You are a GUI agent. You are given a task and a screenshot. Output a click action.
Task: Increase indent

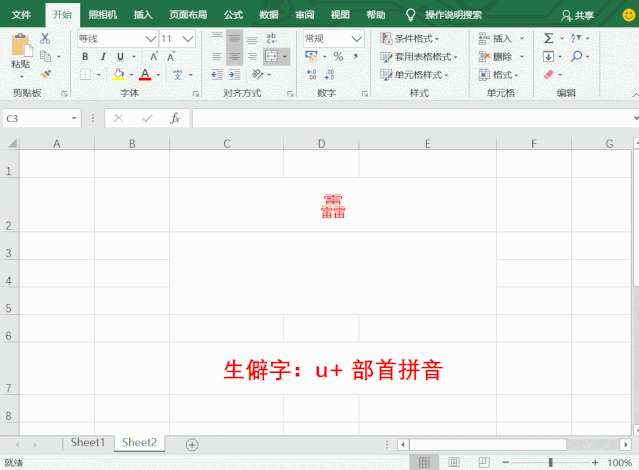pos(235,75)
